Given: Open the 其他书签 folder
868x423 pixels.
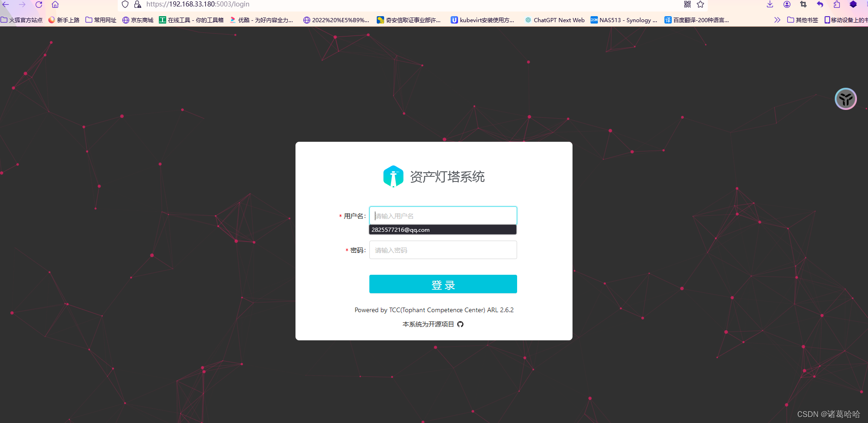Looking at the screenshot, I should pyautogui.click(x=803, y=20).
